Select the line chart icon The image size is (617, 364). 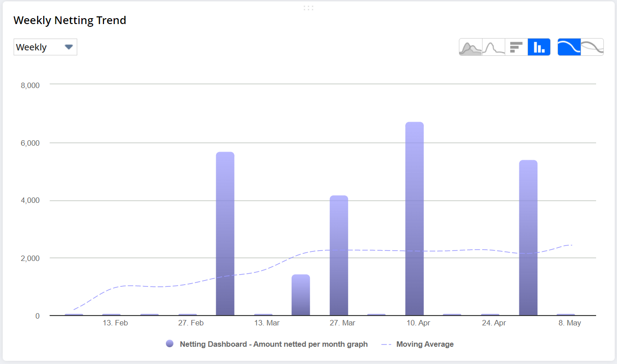(493, 47)
